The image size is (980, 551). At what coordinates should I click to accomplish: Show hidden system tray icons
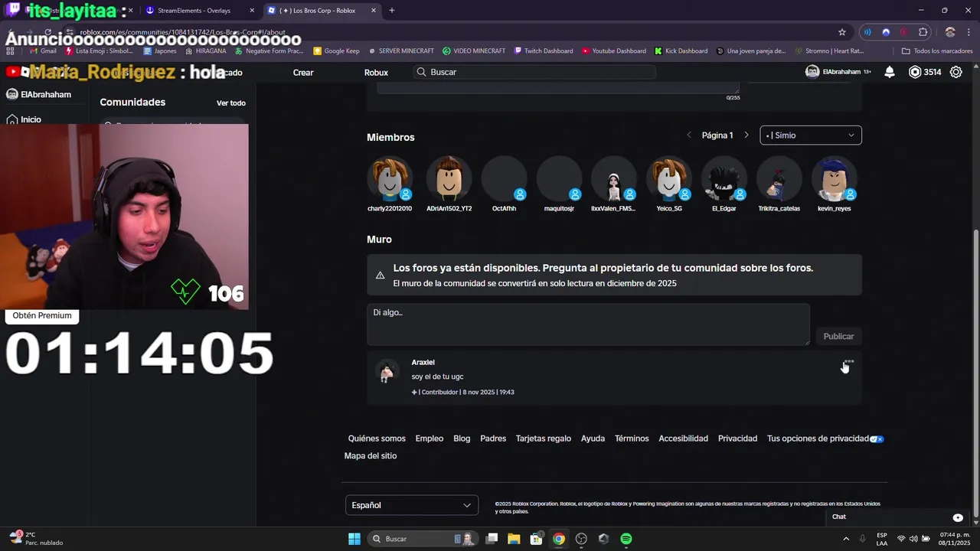tap(846, 539)
